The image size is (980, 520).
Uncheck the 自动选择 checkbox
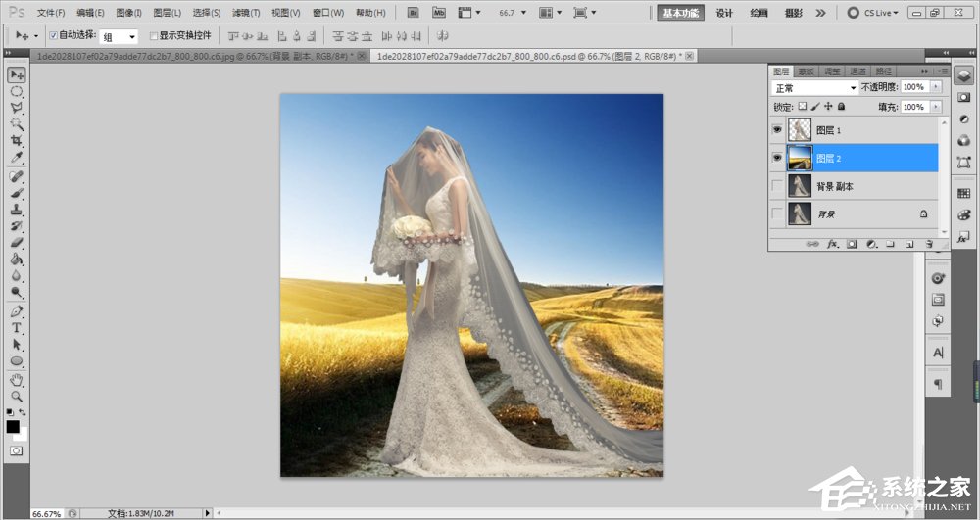pyautogui.click(x=53, y=35)
